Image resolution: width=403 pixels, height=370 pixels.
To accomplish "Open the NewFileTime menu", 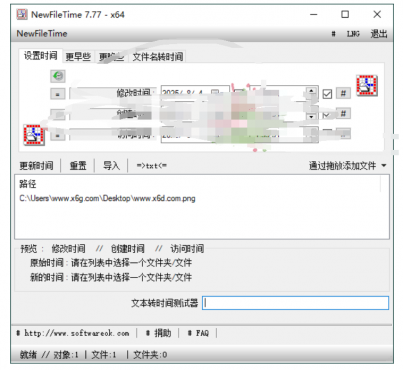I will point(42,33).
